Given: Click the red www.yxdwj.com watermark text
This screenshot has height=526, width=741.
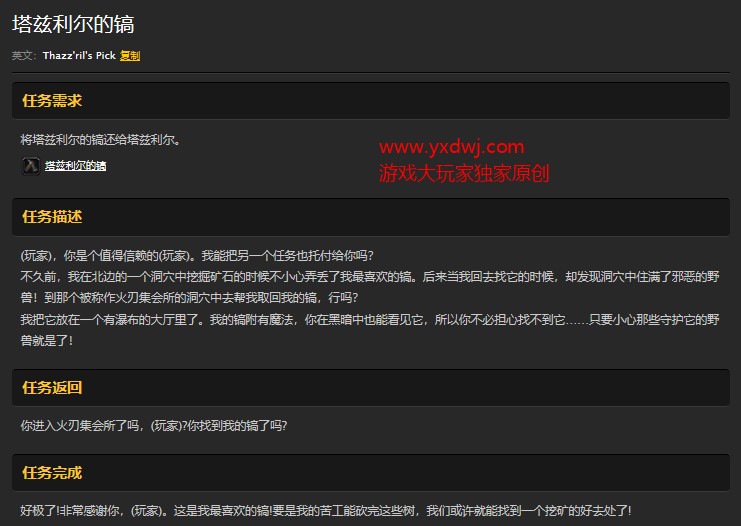Looking at the screenshot, I should 451,147.
